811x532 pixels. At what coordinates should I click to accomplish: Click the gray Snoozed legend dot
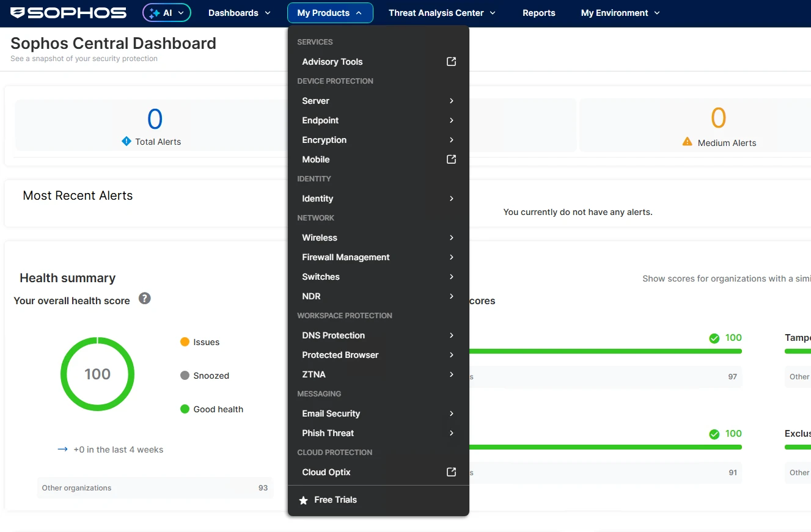tap(185, 376)
